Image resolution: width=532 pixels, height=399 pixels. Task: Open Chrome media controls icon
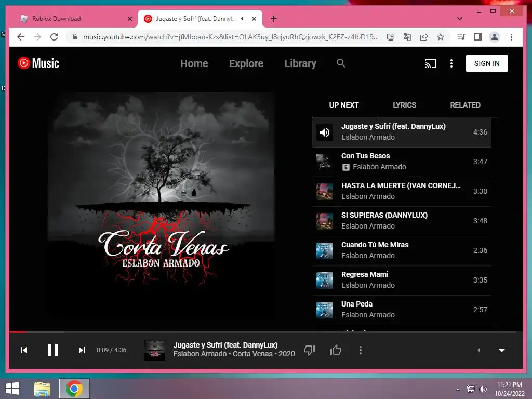pyautogui.click(x=461, y=37)
